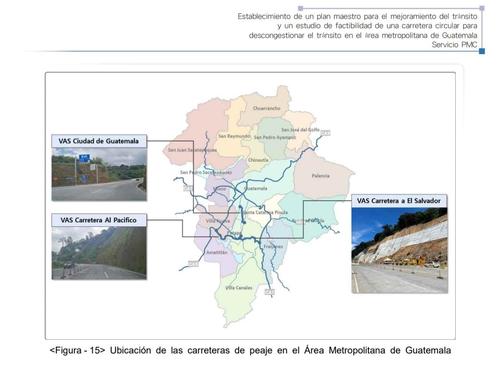This screenshot has width=500, height=372.
Task: Select the Chuarrancho map label
Action: (266, 108)
